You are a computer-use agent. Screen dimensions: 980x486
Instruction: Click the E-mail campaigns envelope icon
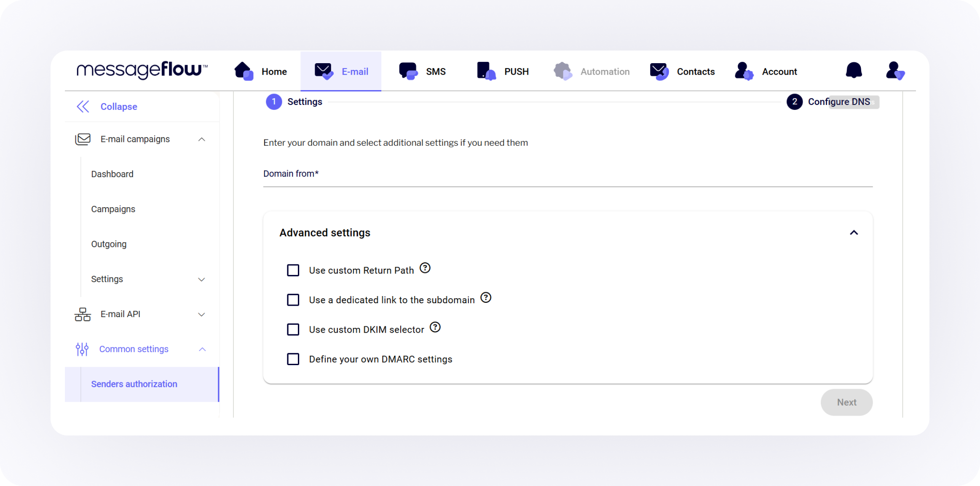83,139
